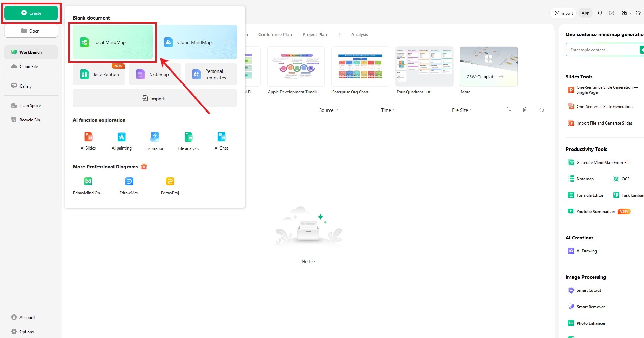Expand the Source sort dropdown
The image size is (644, 338).
click(x=328, y=110)
